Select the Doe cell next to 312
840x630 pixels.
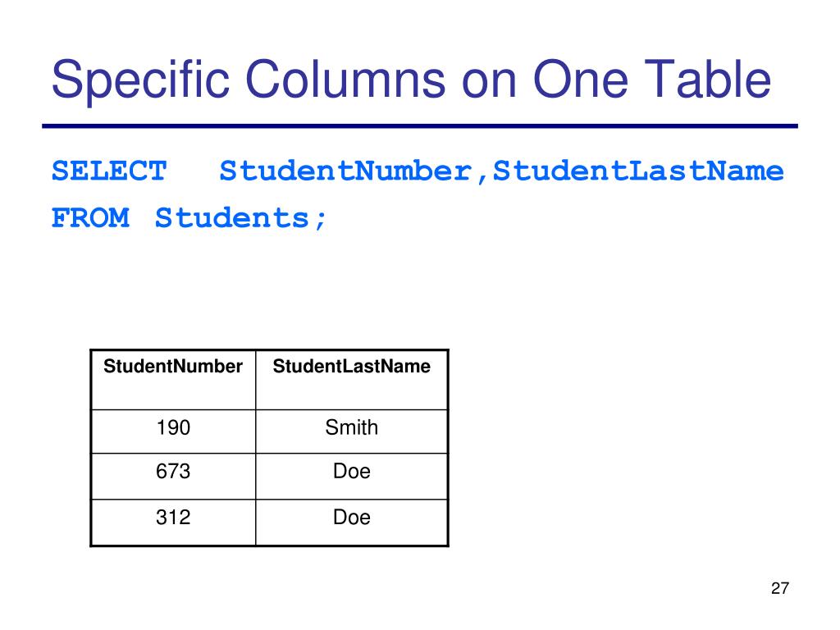[x=351, y=523]
